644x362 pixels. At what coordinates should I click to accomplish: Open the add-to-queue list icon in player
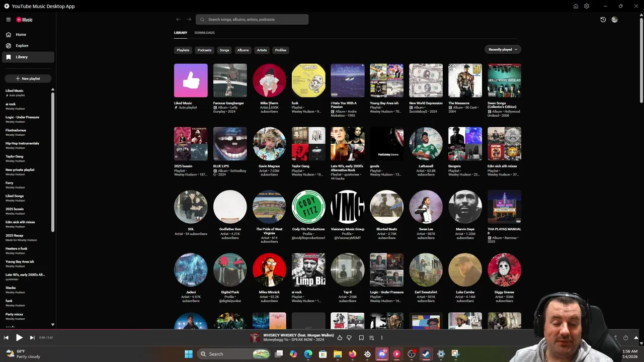[x=371, y=338]
